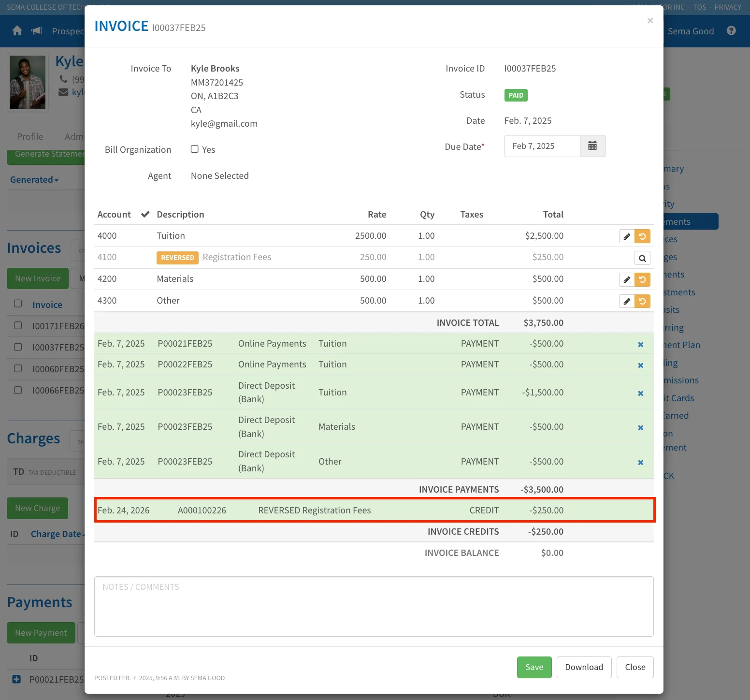
Task: Remove the $1,500.00 Tuition direct deposit payment
Action: point(641,394)
